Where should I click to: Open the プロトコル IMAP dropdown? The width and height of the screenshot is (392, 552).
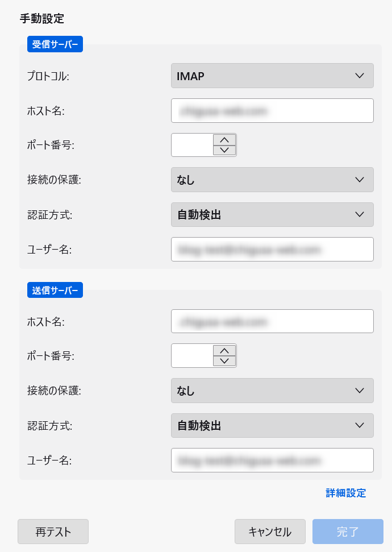(272, 76)
